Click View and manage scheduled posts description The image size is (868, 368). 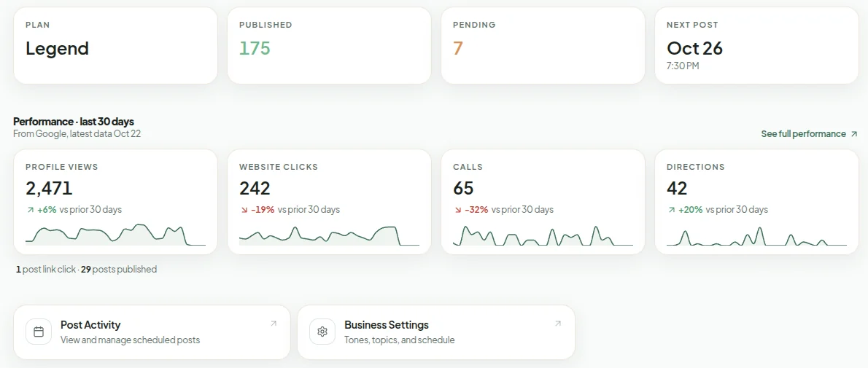point(130,340)
